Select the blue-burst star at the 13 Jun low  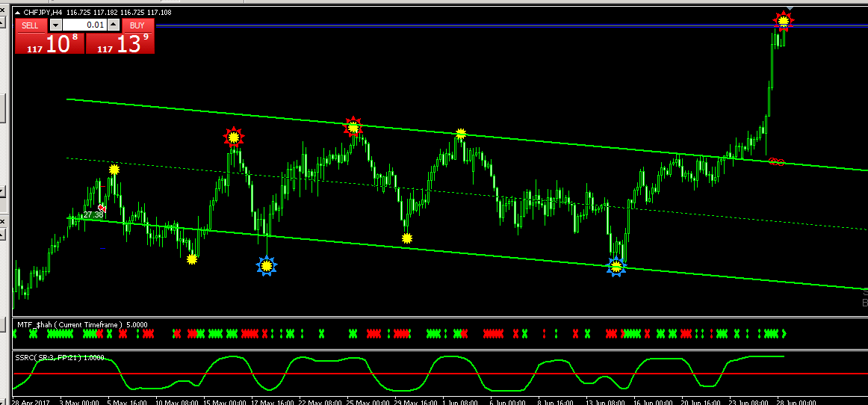click(x=616, y=267)
